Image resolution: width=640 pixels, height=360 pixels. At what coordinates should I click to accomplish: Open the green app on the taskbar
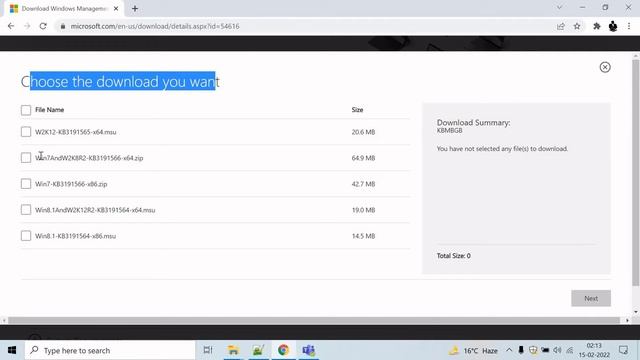click(258, 350)
